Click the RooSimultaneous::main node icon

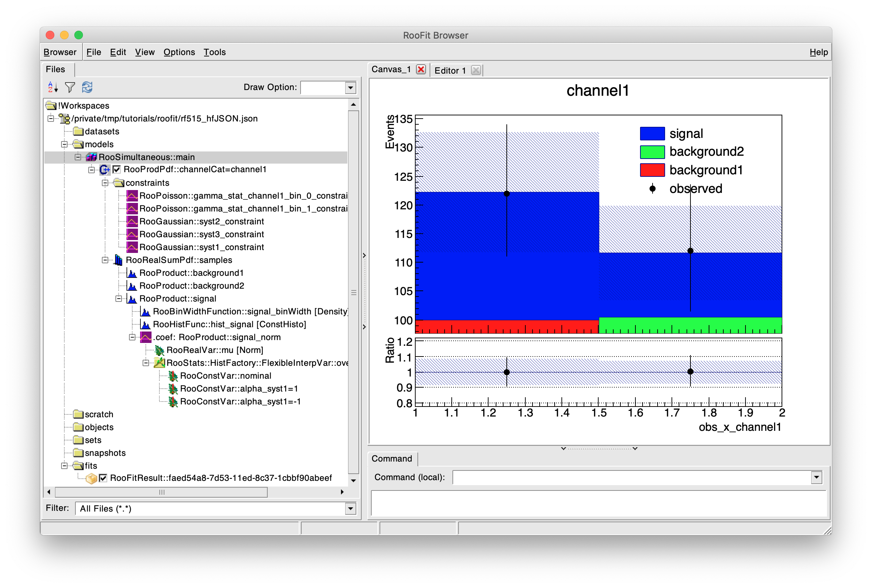tap(91, 157)
